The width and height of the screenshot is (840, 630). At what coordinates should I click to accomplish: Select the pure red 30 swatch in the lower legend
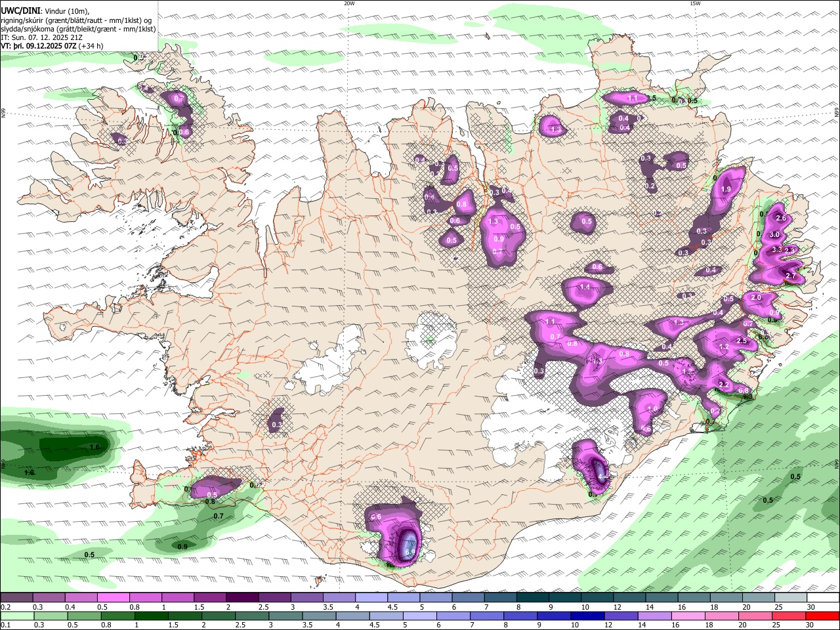coord(823,616)
